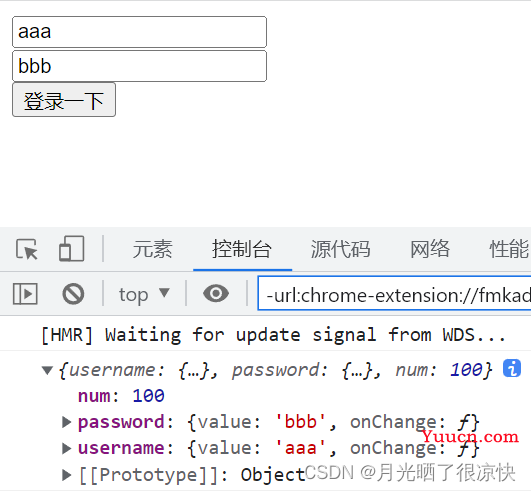Expand the username property row

(67, 448)
